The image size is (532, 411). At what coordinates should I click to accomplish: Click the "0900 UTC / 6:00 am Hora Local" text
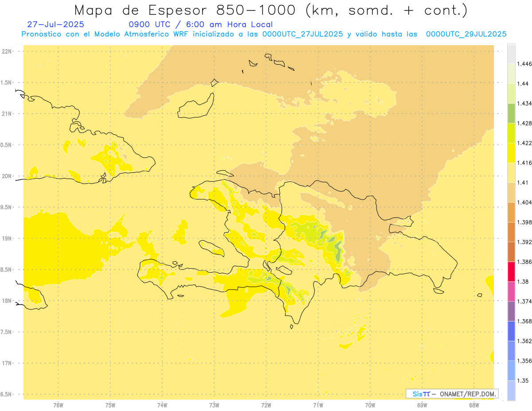tap(200, 24)
